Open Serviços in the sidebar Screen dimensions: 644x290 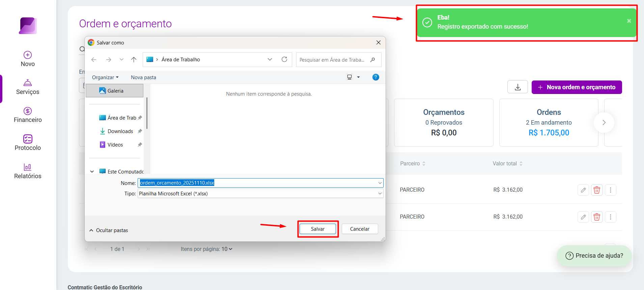pos(28,87)
